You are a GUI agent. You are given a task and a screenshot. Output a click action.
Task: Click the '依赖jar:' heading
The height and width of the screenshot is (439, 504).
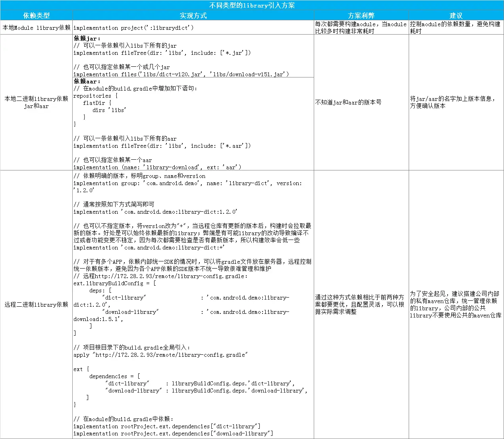coord(87,39)
